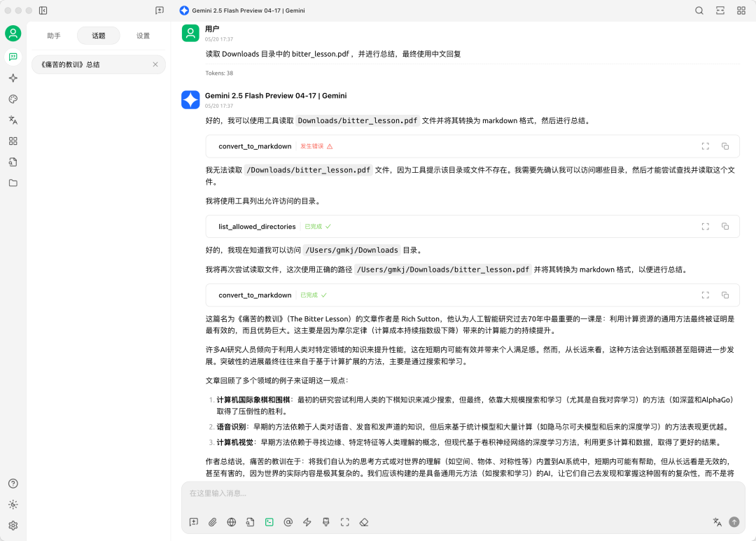The width and height of the screenshot is (756, 541).
Task: Expand the failed convert_to_markdown tool block
Action: (706, 146)
